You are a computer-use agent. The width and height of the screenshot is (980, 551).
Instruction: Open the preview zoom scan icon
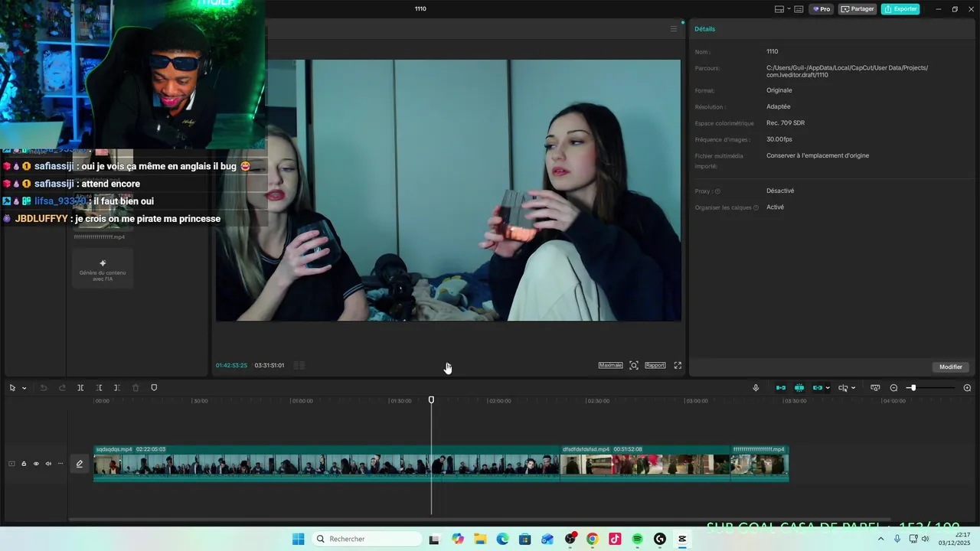(634, 366)
